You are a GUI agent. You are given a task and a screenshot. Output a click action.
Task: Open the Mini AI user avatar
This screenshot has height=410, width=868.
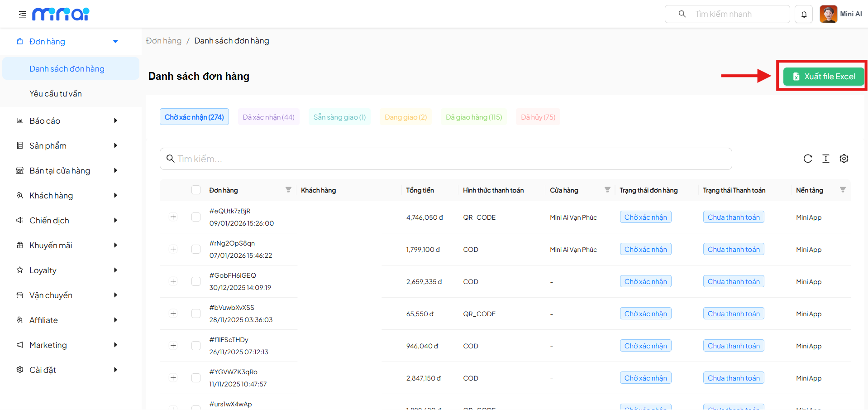tap(828, 14)
